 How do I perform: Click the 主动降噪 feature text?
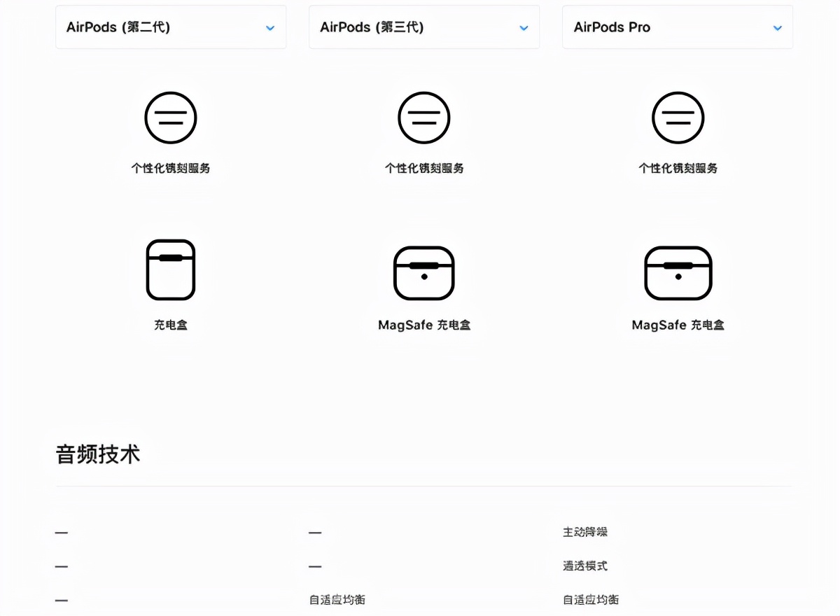tap(585, 532)
